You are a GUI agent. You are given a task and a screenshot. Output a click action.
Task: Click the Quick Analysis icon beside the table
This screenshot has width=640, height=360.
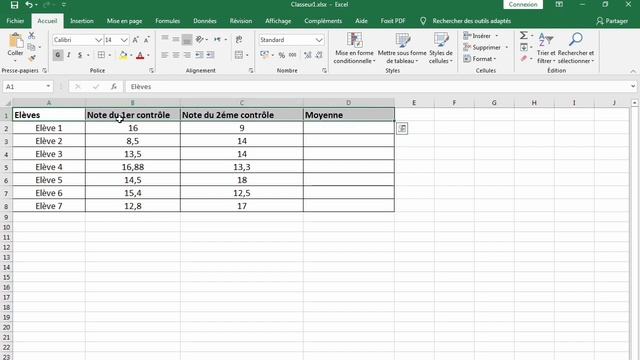[x=402, y=129]
